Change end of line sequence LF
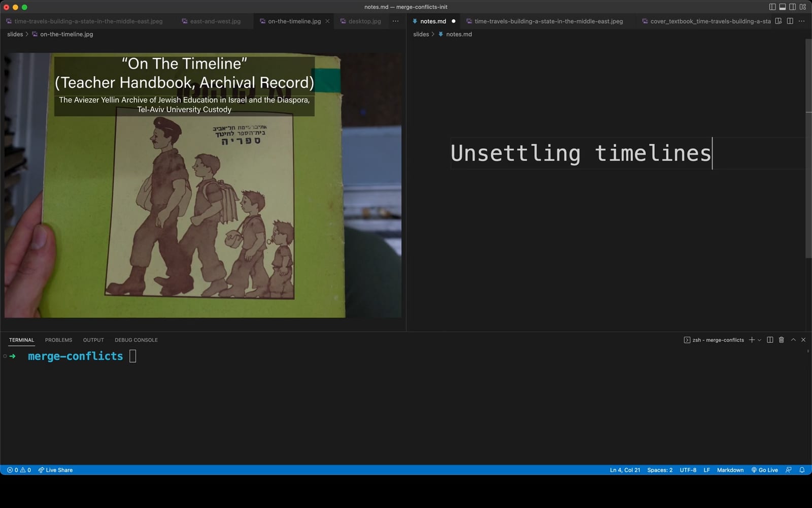Image resolution: width=812 pixels, height=508 pixels. pos(706,470)
